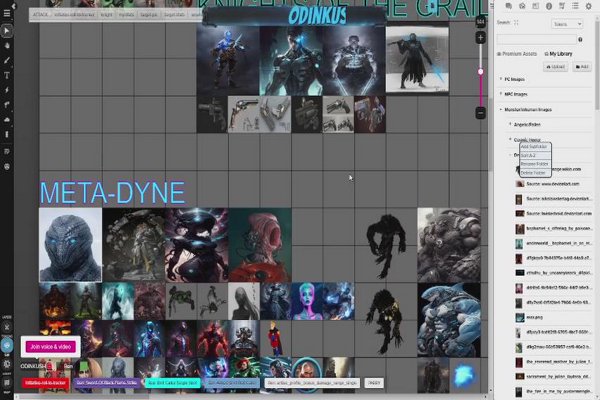Screen dimensions: 600x400
Task: Open the token layer round icon
Action: pyautogui.click(x=7, y=346)
